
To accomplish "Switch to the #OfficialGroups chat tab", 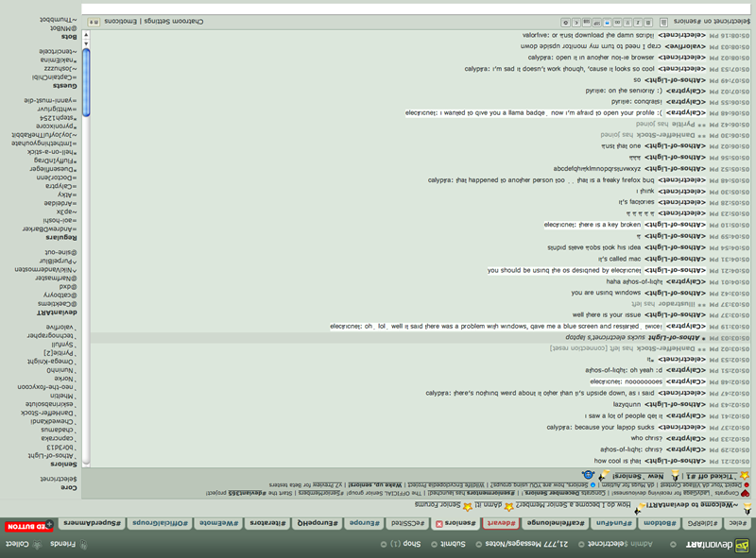I will click(160, 523).
